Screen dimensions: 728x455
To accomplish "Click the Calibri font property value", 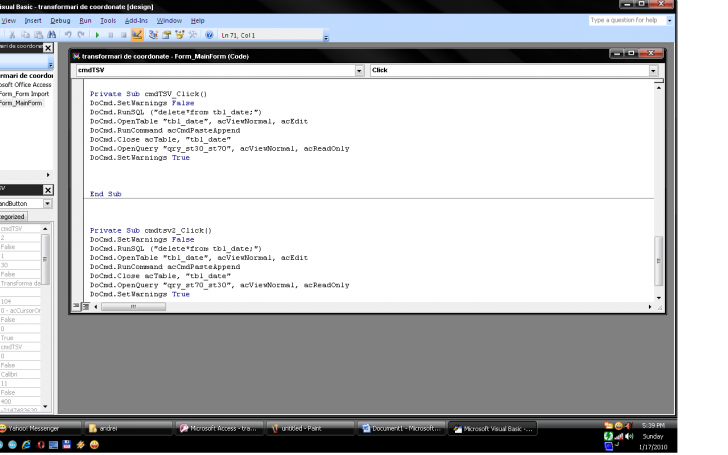I will point(20,374).
